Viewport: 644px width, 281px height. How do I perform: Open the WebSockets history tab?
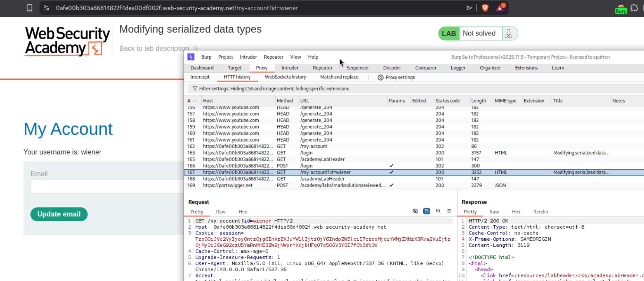(x=285, y=77)
